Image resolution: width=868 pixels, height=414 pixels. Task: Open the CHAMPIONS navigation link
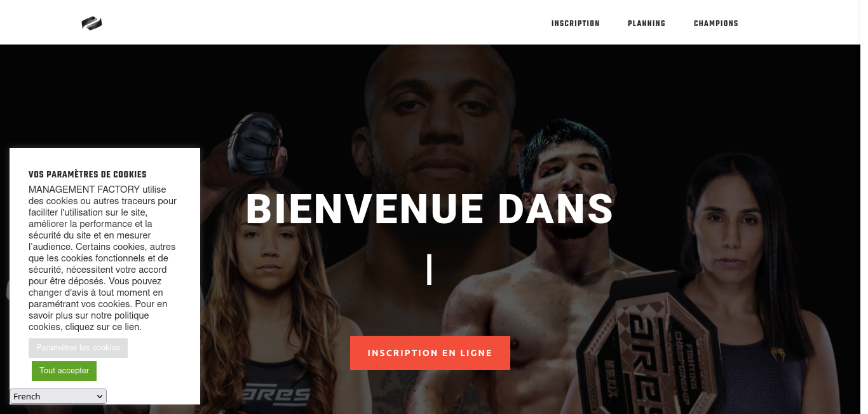pyautogui.click(x=715, y=24)
